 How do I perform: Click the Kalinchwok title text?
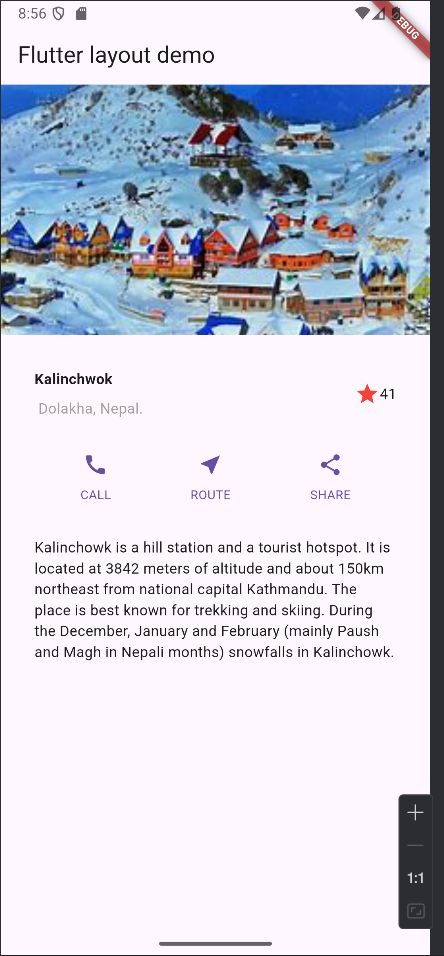[x=73, y=379]
